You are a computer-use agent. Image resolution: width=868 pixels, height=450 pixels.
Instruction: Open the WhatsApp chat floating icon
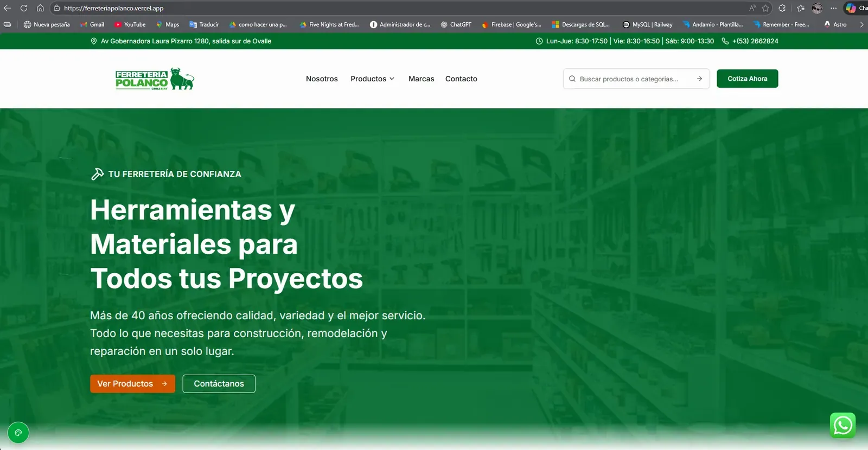point(843,426)
